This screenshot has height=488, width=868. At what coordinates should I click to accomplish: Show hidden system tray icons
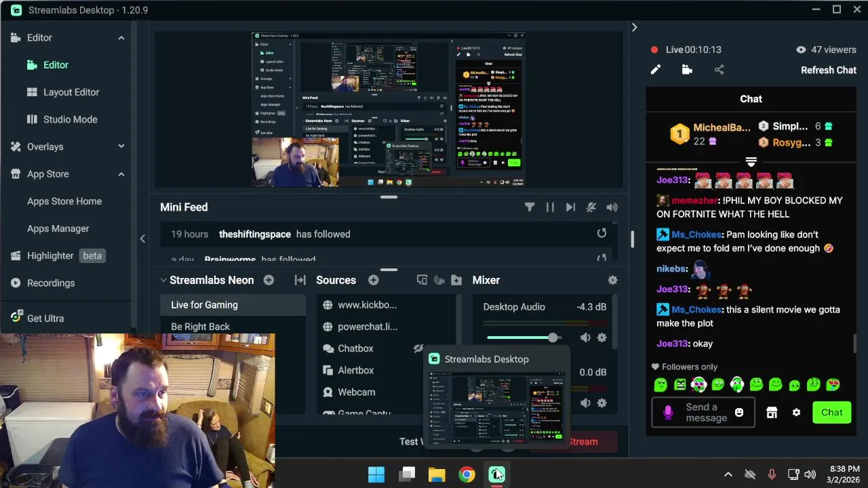pyautogui.click(x=728, y=474)
